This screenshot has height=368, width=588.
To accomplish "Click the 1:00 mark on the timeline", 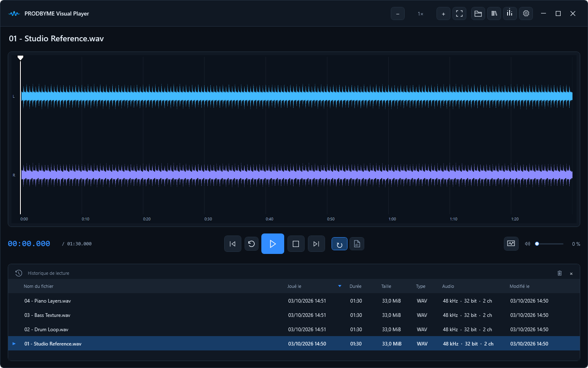I will (392, 219).
